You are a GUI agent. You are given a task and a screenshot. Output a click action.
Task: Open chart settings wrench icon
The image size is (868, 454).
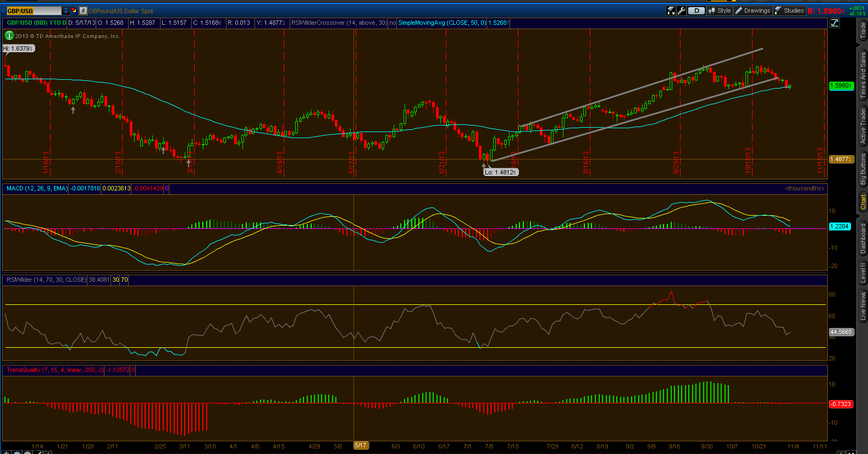click(682, 10)
